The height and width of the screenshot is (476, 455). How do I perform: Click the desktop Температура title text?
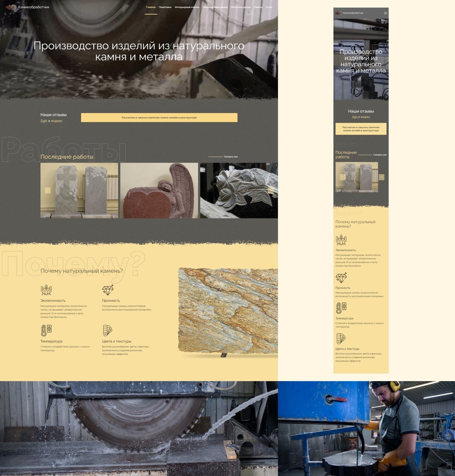pyautogui.click(x=51, y=341)
